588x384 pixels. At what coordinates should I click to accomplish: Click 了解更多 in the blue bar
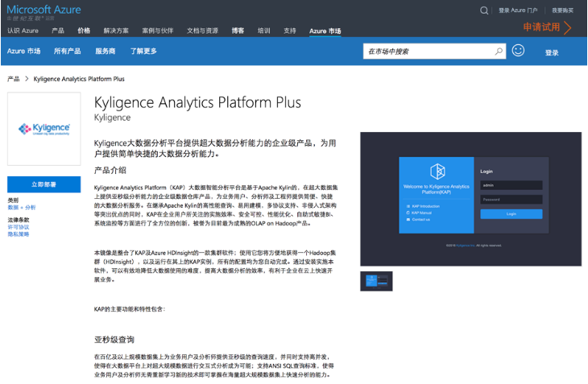click(143, 51)
